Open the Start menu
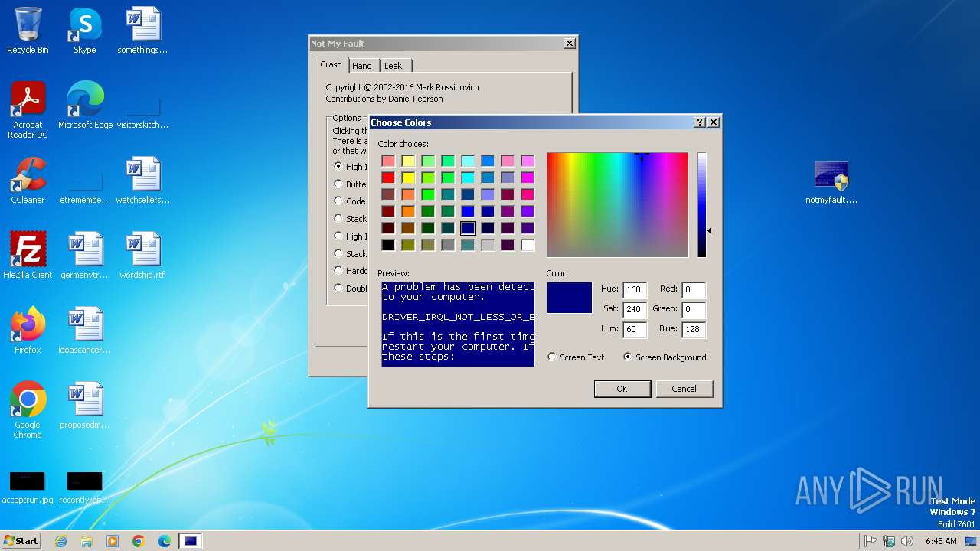The width and height of the screenshot is (980, 551). 21,541
